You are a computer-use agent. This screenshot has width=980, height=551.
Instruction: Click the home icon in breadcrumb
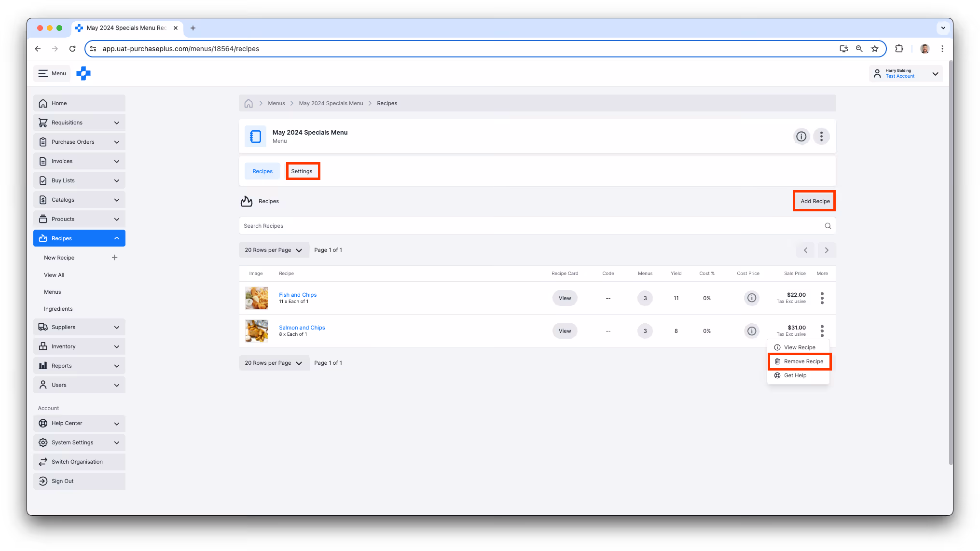tap(248, 103)
